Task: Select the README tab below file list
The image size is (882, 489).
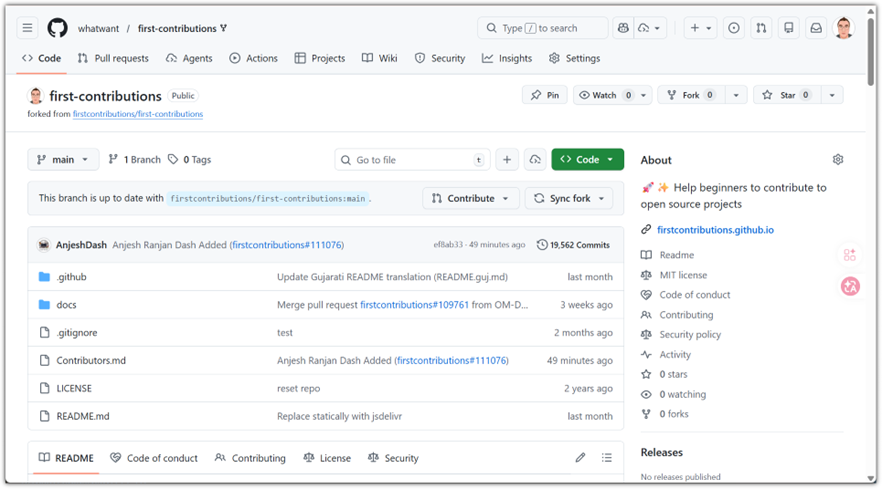Action: 66,457
